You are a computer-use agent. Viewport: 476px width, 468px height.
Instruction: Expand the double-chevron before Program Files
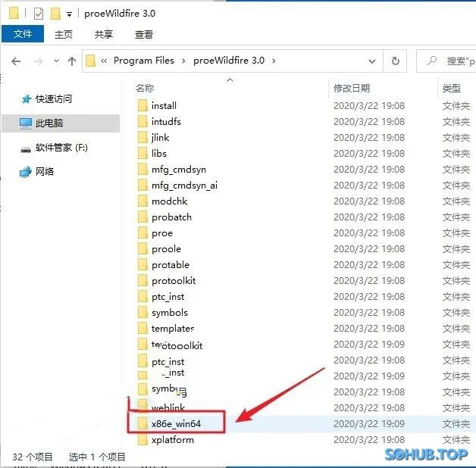[x=104, y=61]
